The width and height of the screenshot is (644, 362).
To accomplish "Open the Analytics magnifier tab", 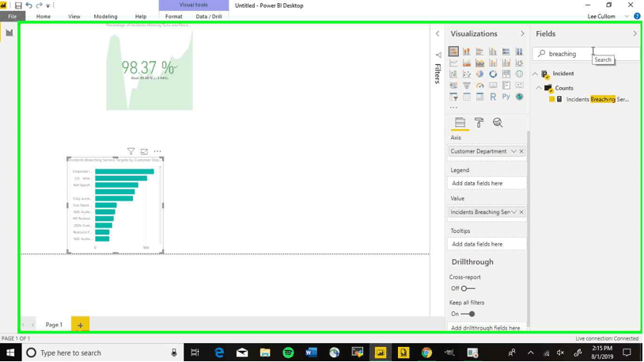I will [498, 123].
